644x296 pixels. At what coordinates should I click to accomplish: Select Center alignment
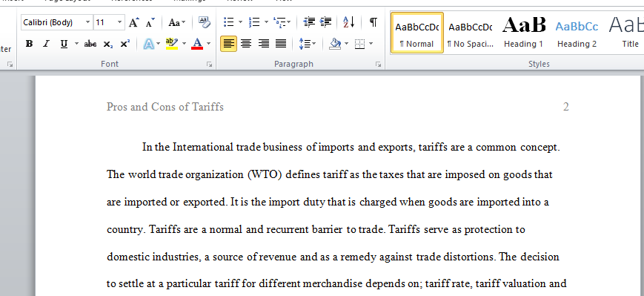point(246,44)
